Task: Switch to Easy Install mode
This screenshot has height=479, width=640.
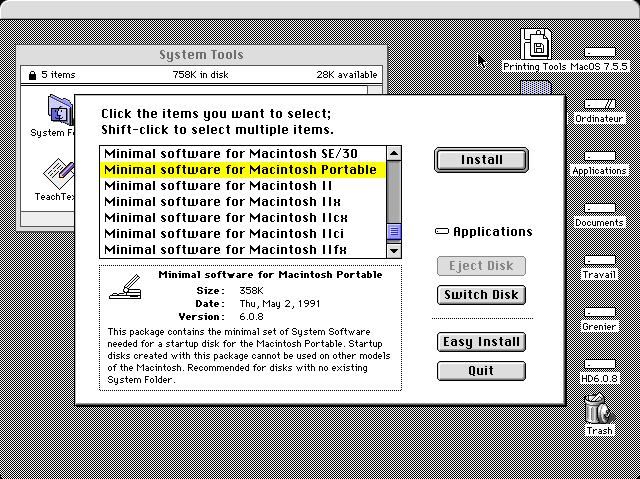Action: [x=481, y=342]
